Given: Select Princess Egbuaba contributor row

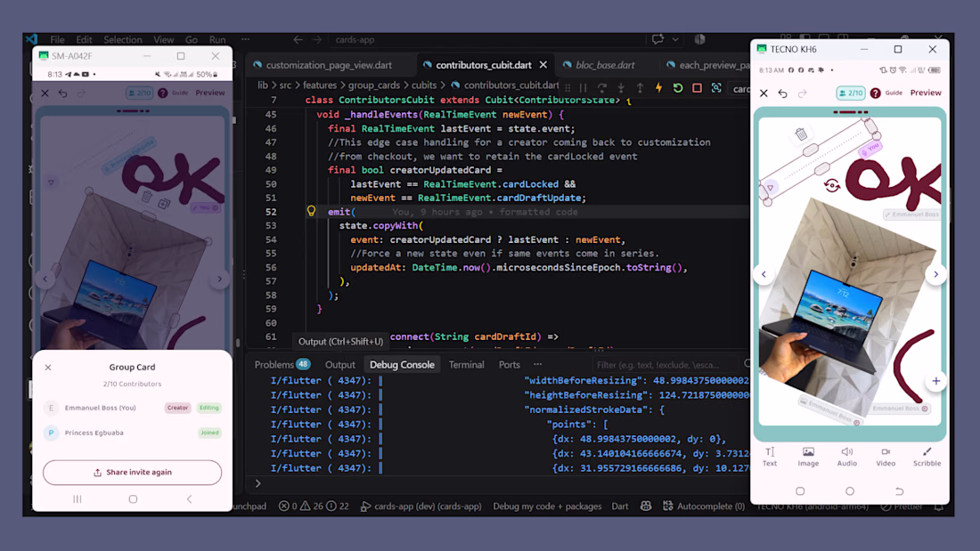Looking at the screenshot, I should pyautogui.click(x=132, y=433).
